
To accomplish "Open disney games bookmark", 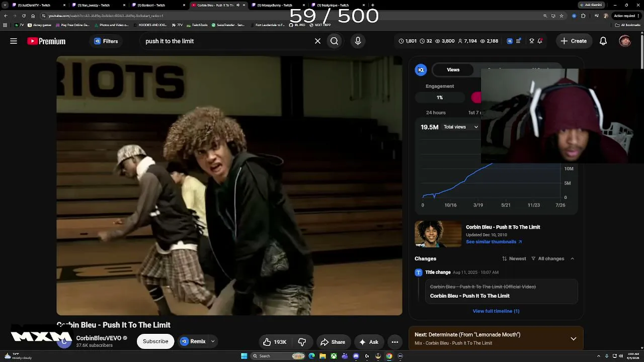I will pos(40,25).
